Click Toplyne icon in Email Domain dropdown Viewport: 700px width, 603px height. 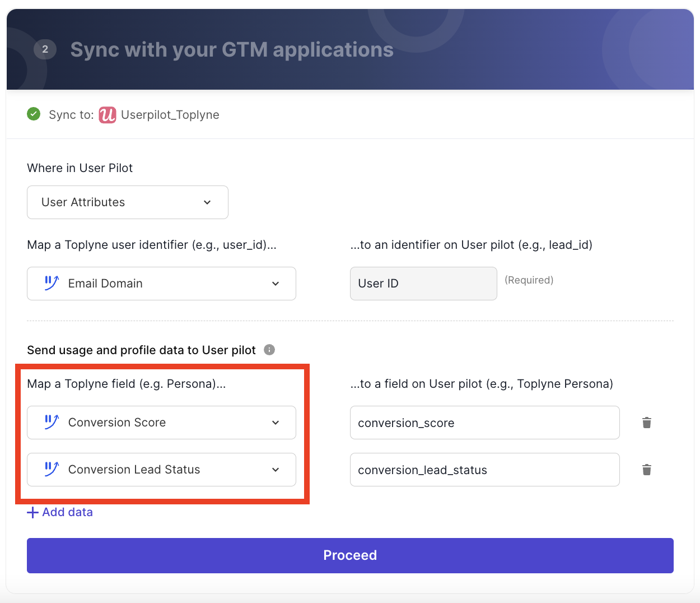(52, 283)
